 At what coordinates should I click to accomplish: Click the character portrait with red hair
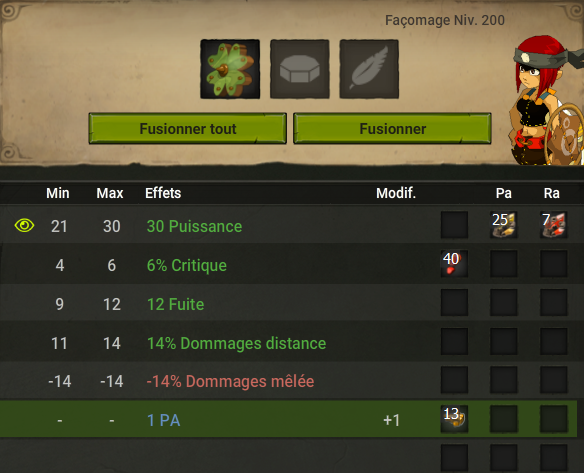click(547, 101)
